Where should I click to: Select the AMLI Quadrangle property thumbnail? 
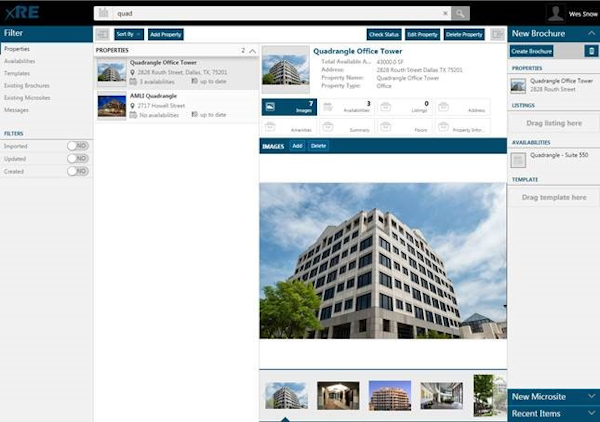coord(111,105)
